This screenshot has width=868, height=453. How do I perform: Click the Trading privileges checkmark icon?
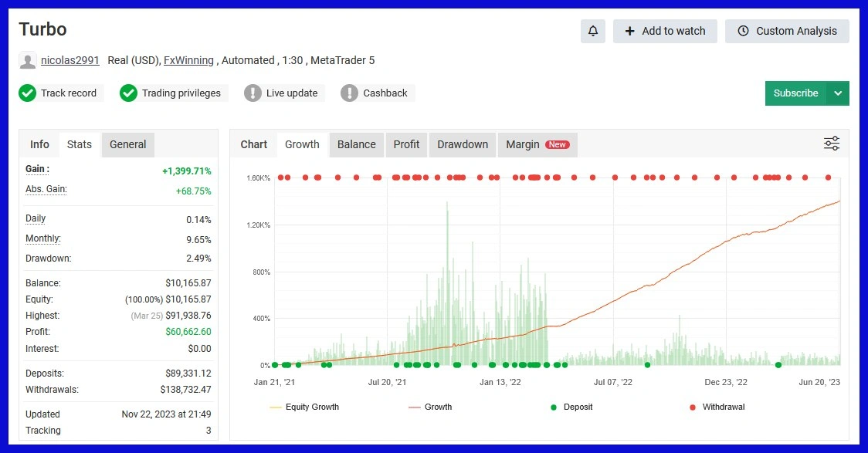[128, 93]
